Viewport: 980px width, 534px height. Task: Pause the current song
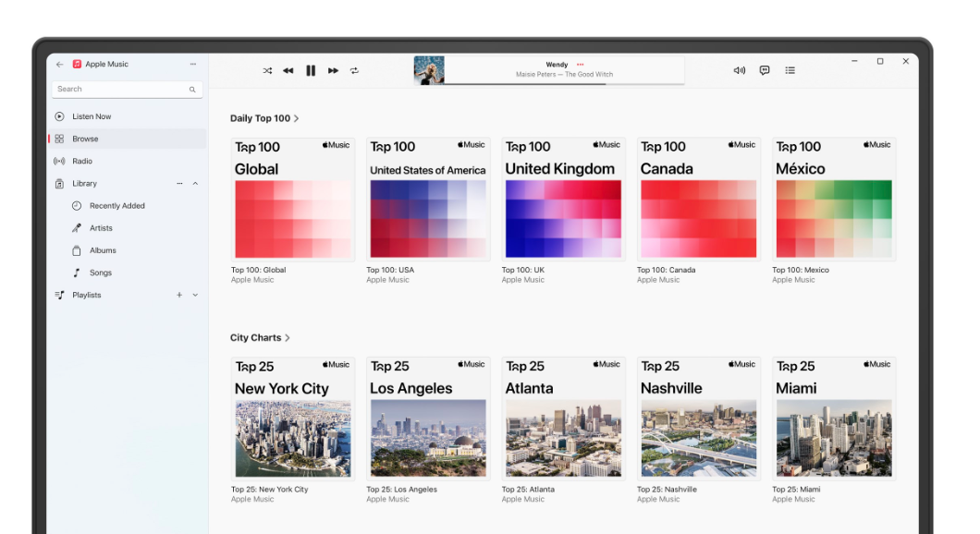311,70
